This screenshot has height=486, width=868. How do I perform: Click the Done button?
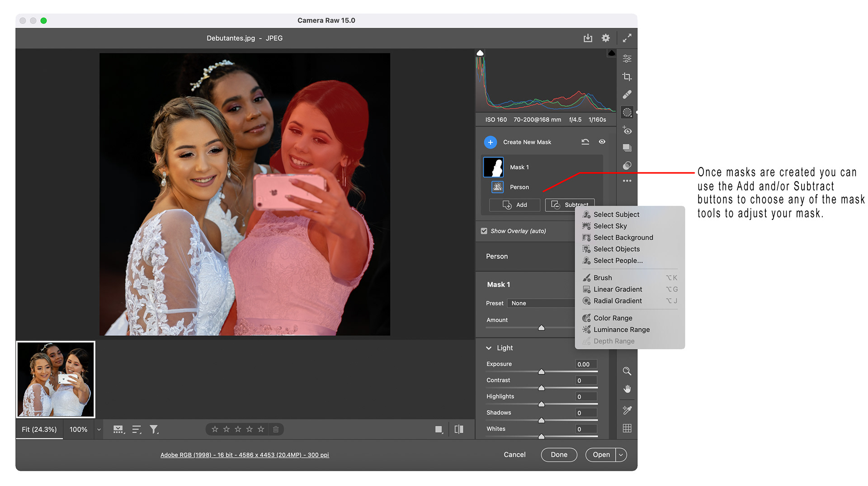[559, 455]
